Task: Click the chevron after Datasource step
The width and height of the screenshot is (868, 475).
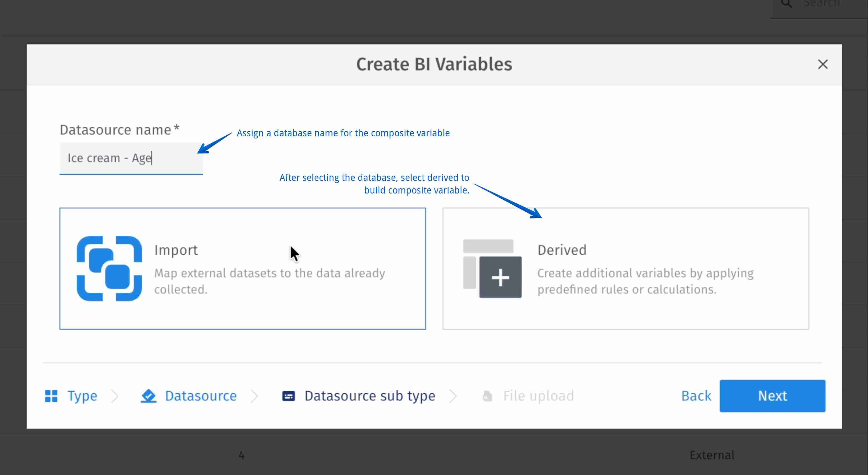Action: pyautogui.click(x=255, y=396)
